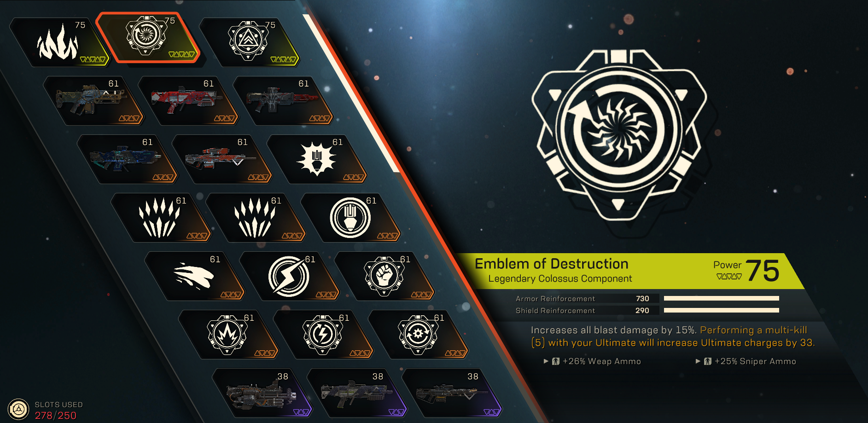Select the claw swipe ability item
This screenshot has width=868, height=423.
click(x=194, y=276)
